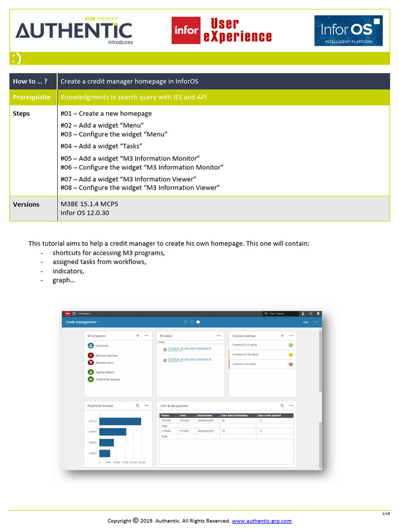Open My tasks widget ellipsis menu
This screenshot has height=532, width=399.
(219, 336)
